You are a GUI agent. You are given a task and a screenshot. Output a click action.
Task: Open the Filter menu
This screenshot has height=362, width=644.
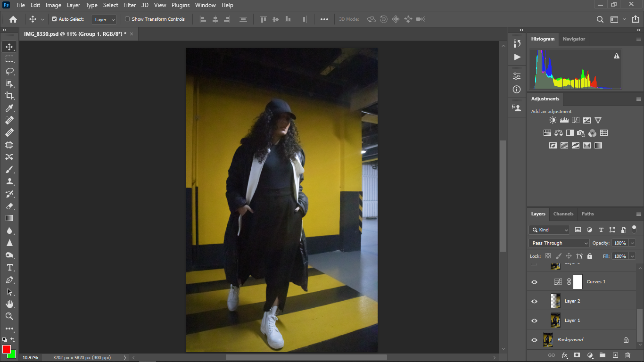pos(130,5)
